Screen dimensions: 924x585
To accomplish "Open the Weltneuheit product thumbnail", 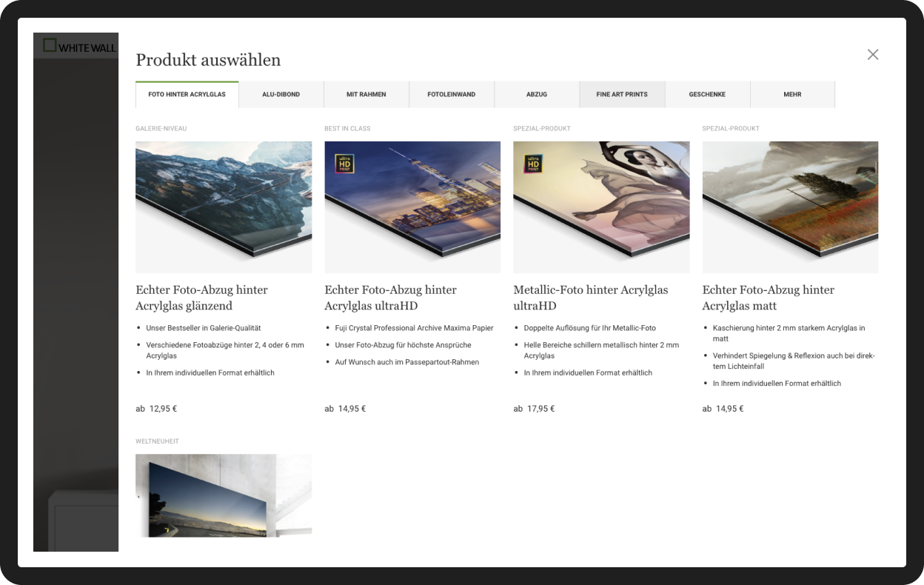I will click(224, 495).
